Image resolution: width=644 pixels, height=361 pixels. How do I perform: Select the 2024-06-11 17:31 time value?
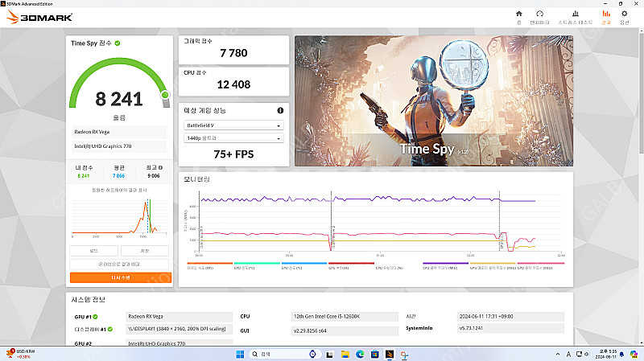[x=510, y=316]
